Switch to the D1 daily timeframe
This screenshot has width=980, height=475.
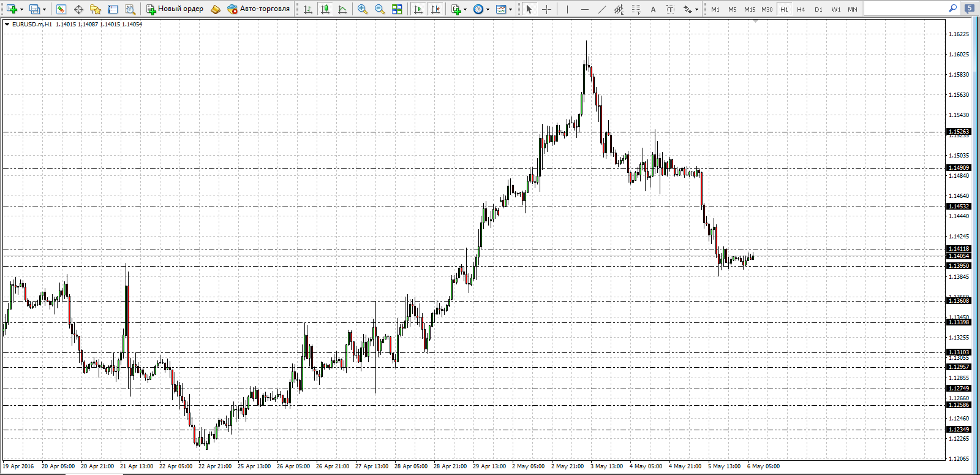(818, 9)
